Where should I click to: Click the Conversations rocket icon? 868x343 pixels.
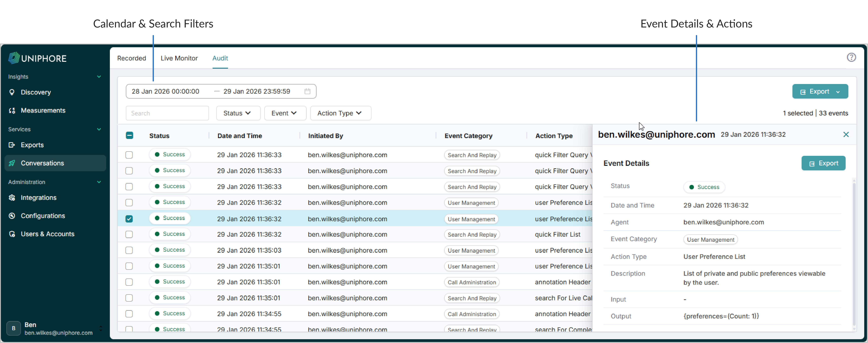[x=12, y=163]
